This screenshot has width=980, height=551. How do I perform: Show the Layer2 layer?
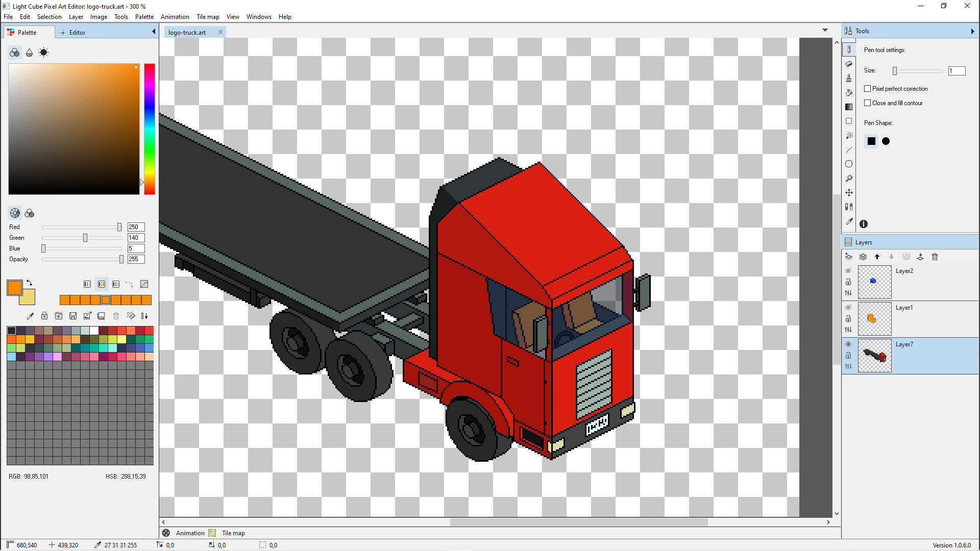click(848, 271)
